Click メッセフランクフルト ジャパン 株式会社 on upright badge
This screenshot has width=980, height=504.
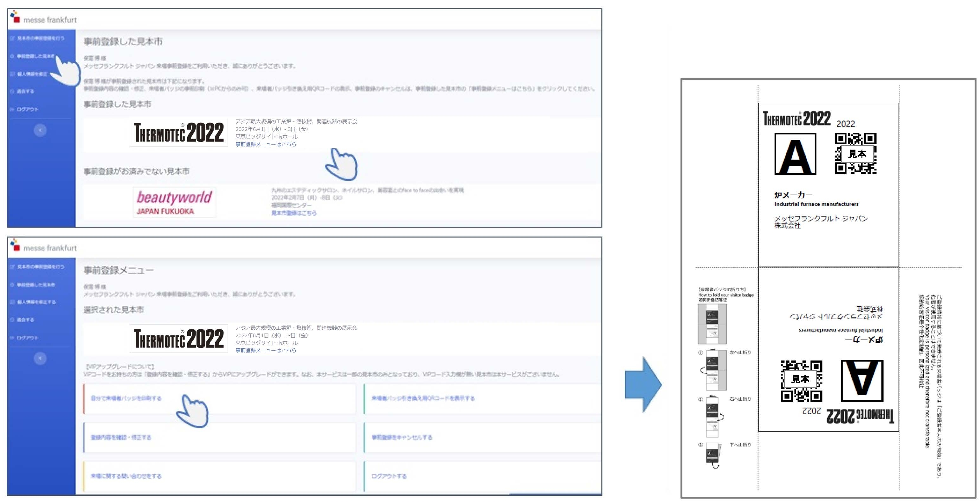(821, 222)
